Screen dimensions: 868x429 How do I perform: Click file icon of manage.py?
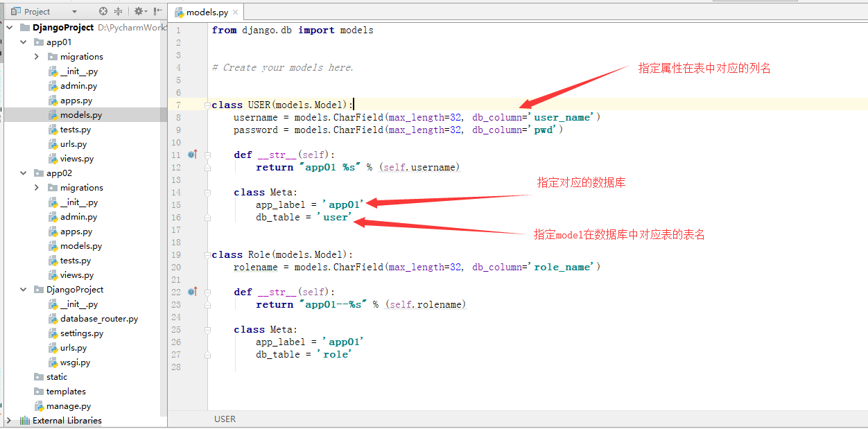click(x=39, y=406)
